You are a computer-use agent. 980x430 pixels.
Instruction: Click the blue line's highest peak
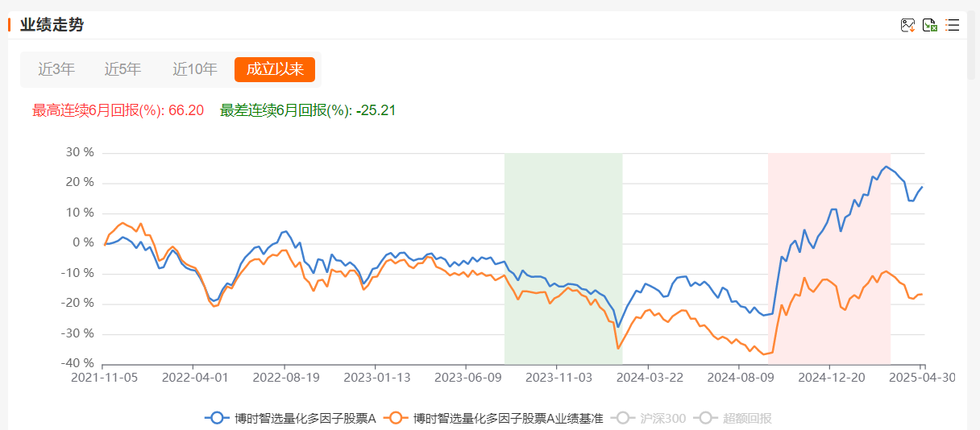click(887, 167)
